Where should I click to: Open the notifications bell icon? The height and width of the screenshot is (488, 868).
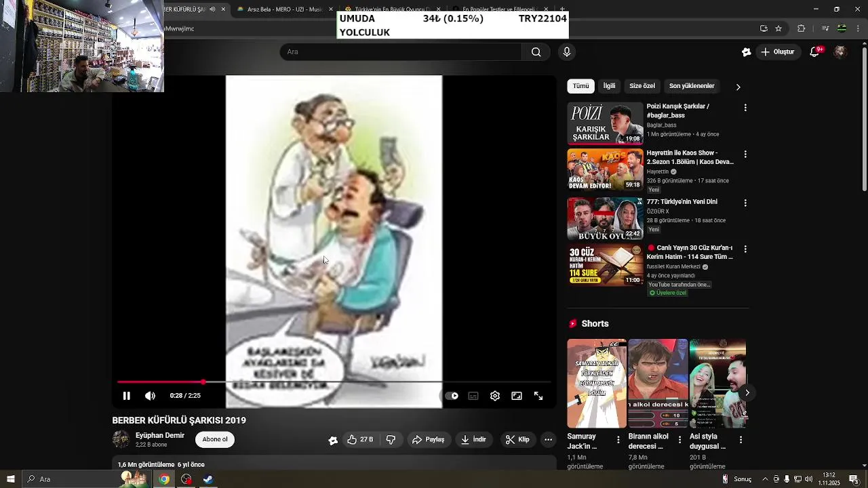(816, 52)
